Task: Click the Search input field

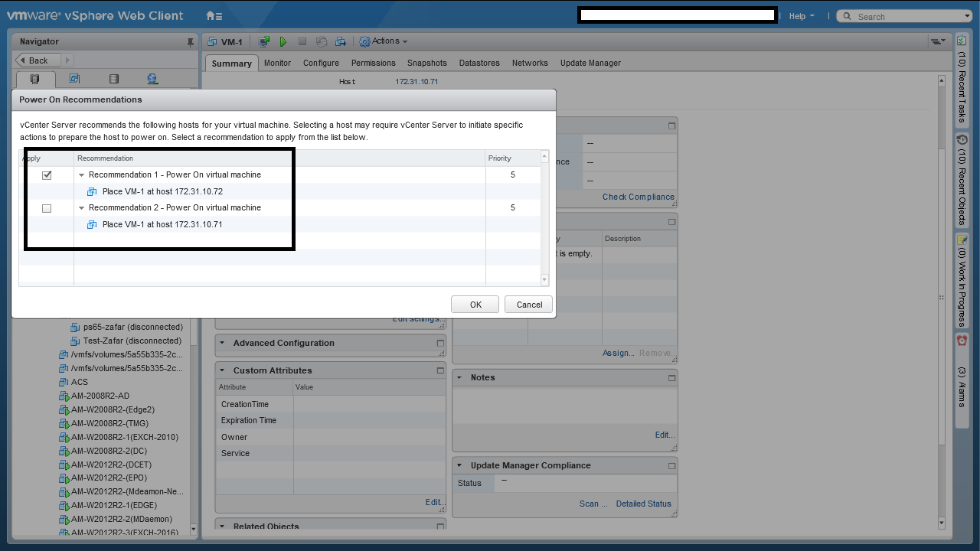Action: pos(903,16)
